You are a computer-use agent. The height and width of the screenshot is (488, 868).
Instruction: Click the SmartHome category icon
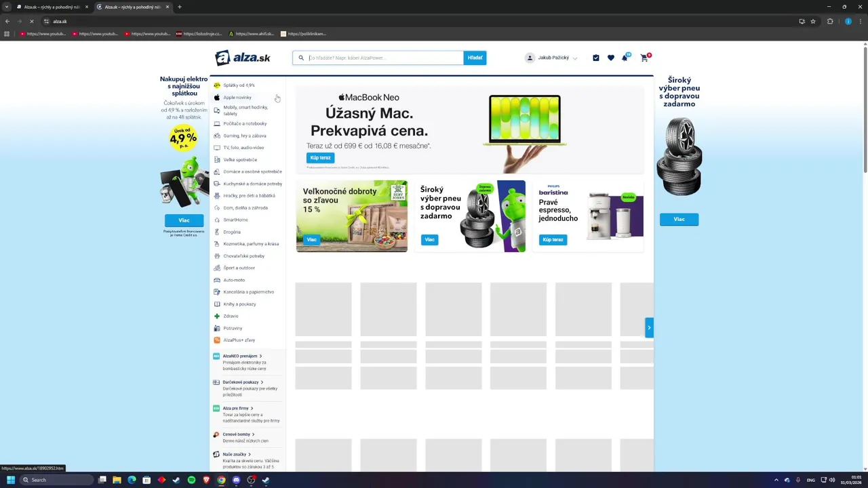pos(217,220)
